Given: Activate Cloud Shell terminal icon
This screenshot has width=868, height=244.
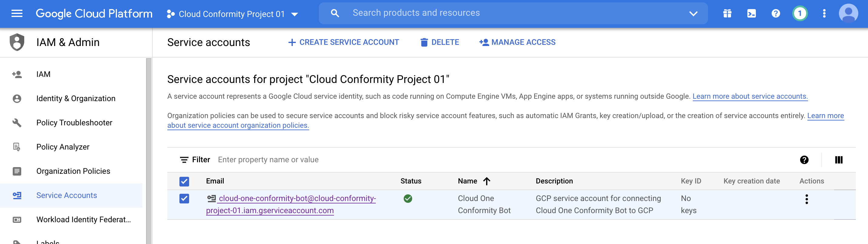Looking at the screenshot, I should 751,13.
